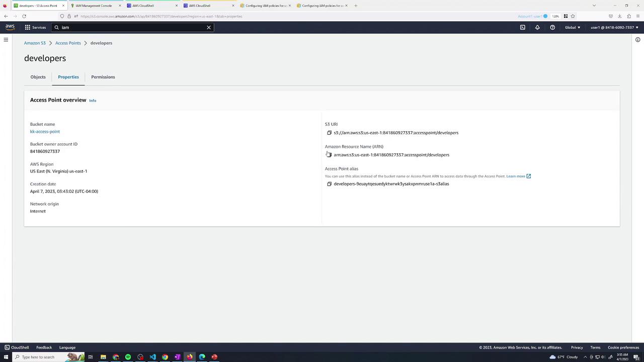Open the info panel icon at right edge
Image resolution: width=644 pixels, height=362 pixels.
pyautogui.click(x=637, y=40)
